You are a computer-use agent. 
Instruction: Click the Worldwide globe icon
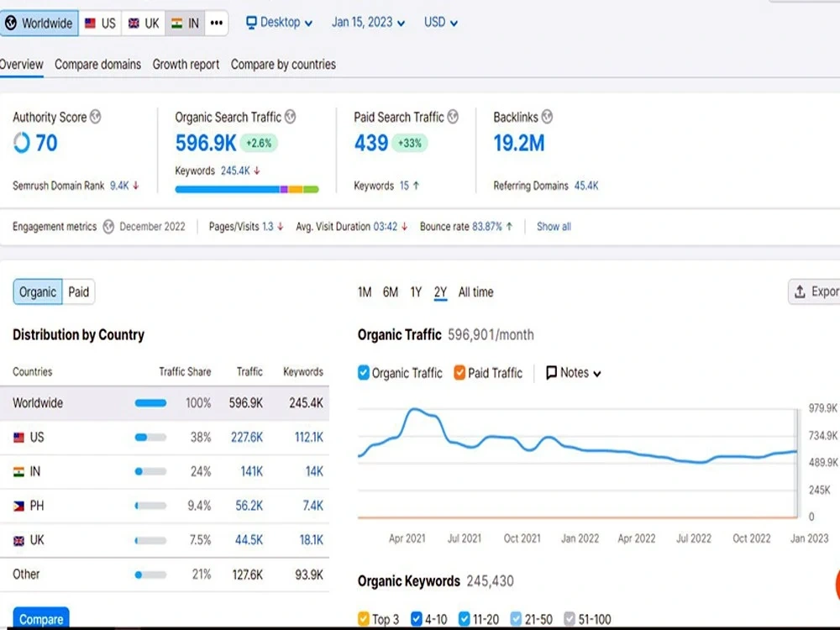point(11,23)
